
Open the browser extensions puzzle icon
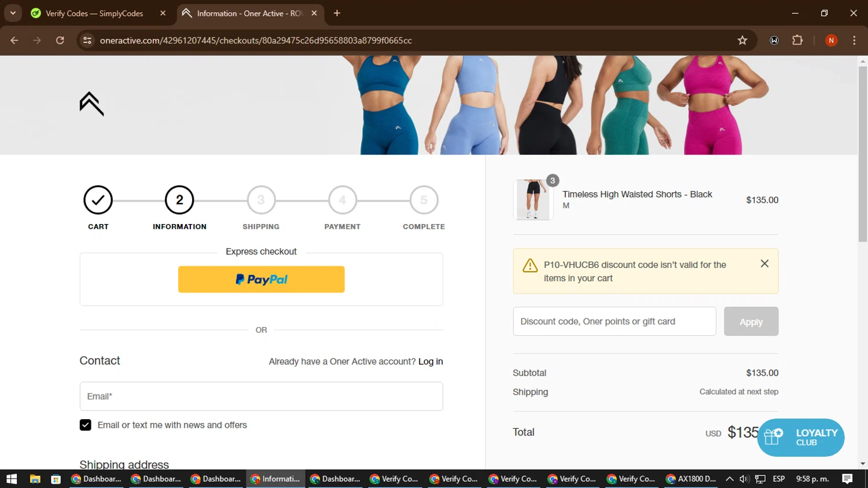tap(797, 41)
